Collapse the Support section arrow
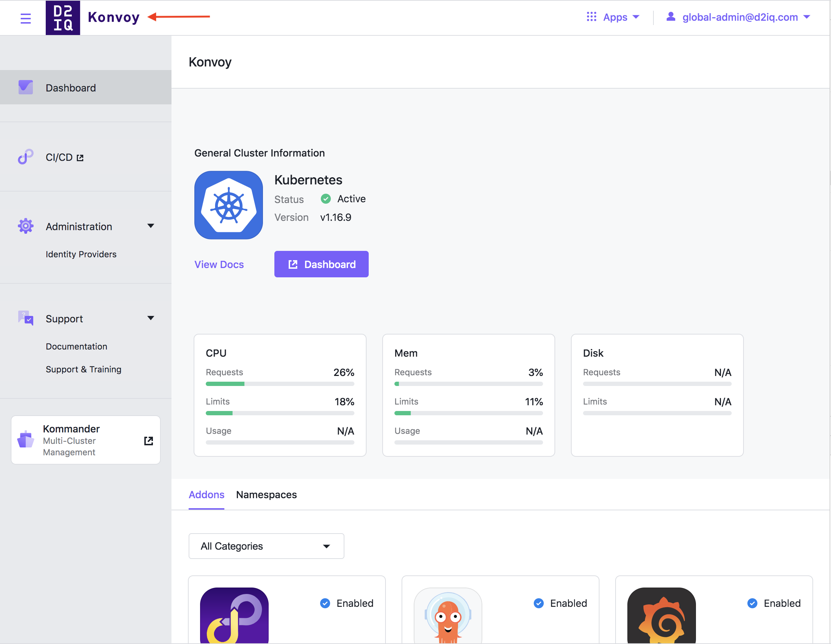 tap(151, 318)
